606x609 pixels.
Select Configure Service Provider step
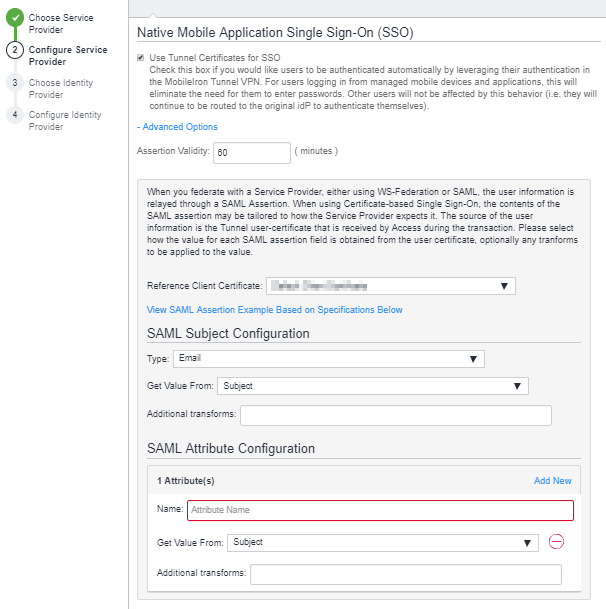click(x=67, y=56)
